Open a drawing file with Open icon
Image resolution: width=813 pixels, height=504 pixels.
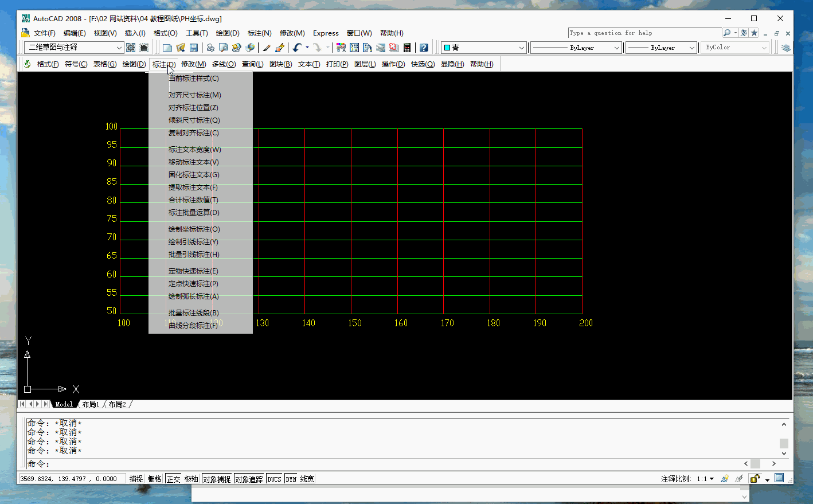(181, 48)
